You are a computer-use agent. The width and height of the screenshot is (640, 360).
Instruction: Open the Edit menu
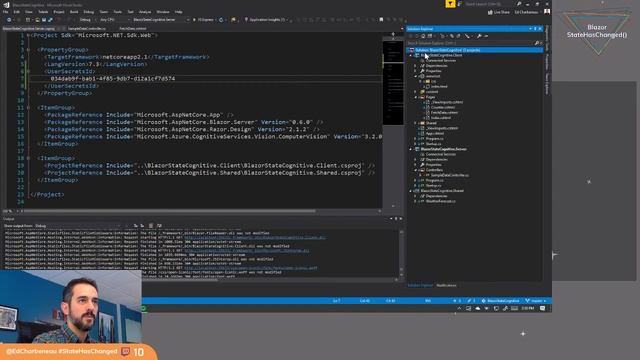(17, 12)
